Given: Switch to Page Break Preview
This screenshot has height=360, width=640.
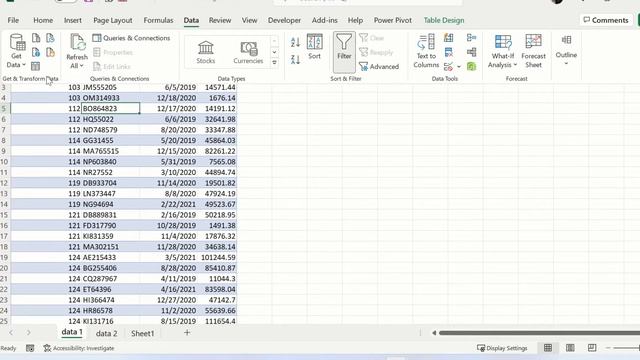Looking at the screenshot, I should pos(592,348).
